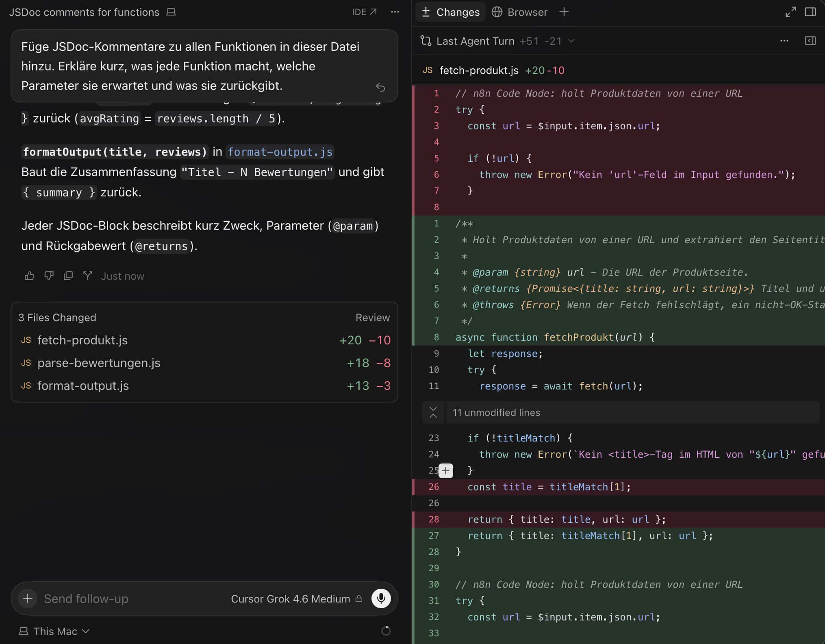Add attachment with plus button in input
Screen dimensions: 825x644
28,598
